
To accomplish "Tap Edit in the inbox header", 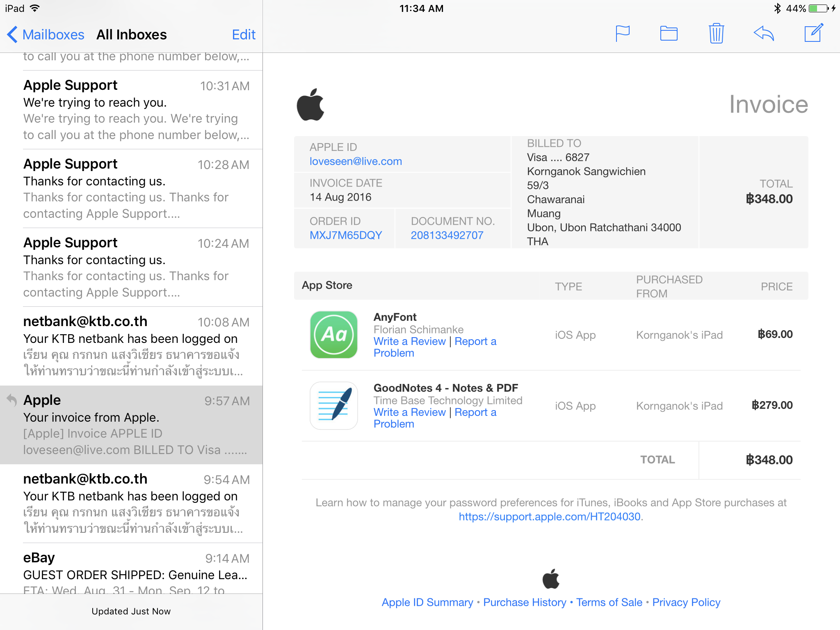I will click(x=244, y=34).
